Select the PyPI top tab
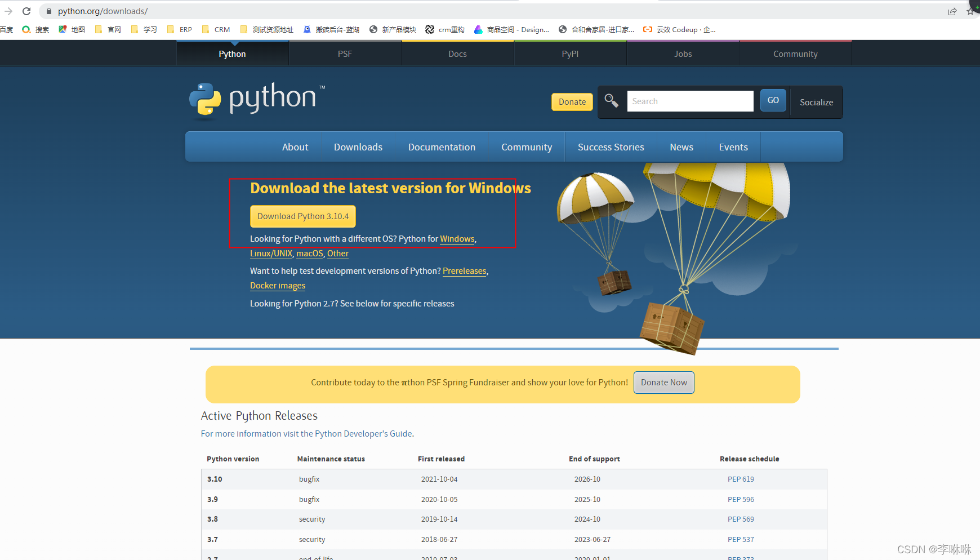 570,54
